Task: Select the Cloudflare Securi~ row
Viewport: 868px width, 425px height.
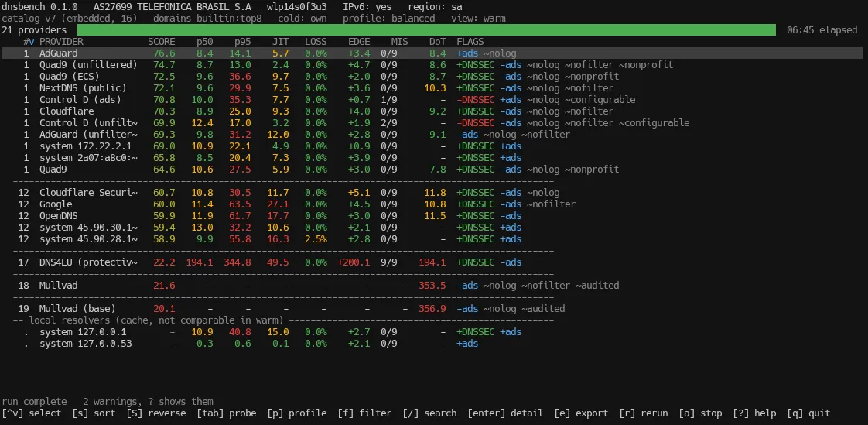Action: [x=432, y=193]
